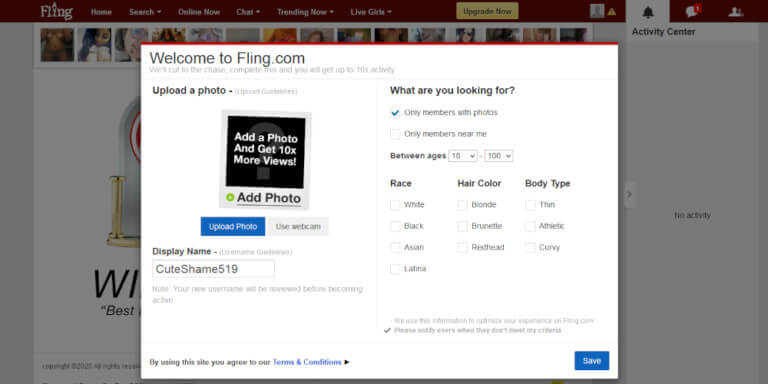Expand the Search menu
Image resolution: width=768 pixels, height=384 pixels.
pyautogui.click(x=145, y=12)
